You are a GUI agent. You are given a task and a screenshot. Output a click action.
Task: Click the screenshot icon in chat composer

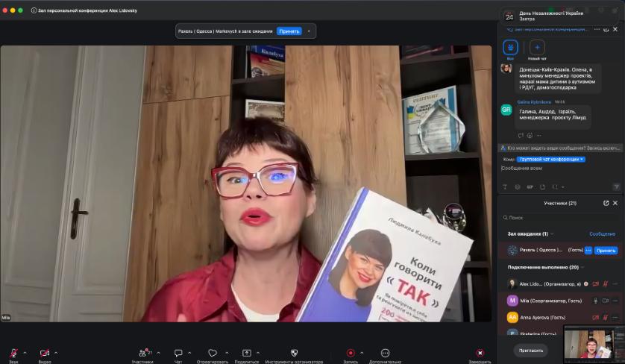[x=555, y=186]
